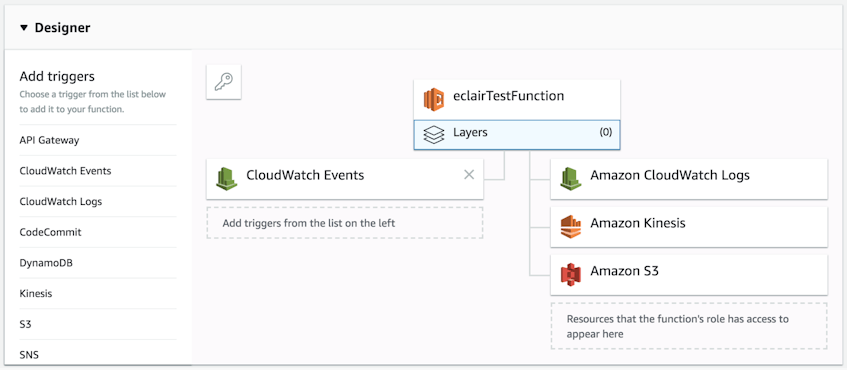The image size is (847, 370).
Task: Select the eclairTestFunction name
Action: [509, 96]
